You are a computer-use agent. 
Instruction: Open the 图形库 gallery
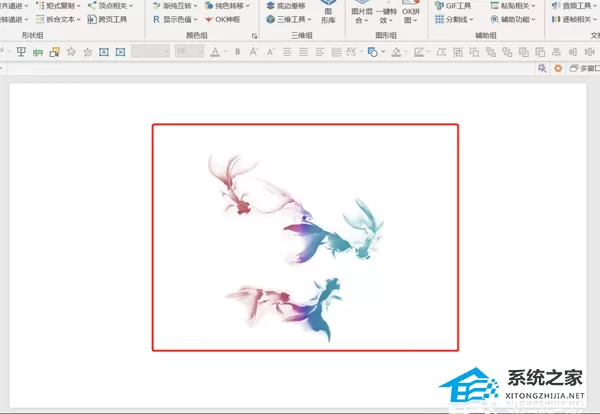tap(328, 12)
